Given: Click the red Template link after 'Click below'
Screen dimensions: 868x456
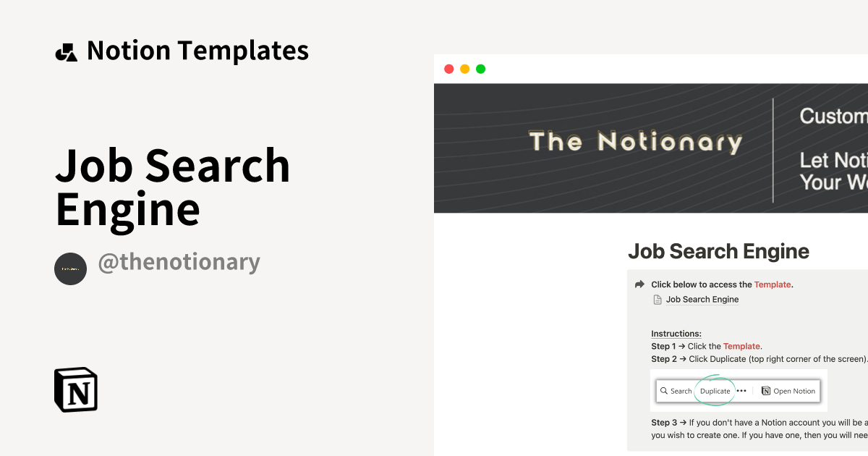Looking at the screenshot, I should pos(773,284).
